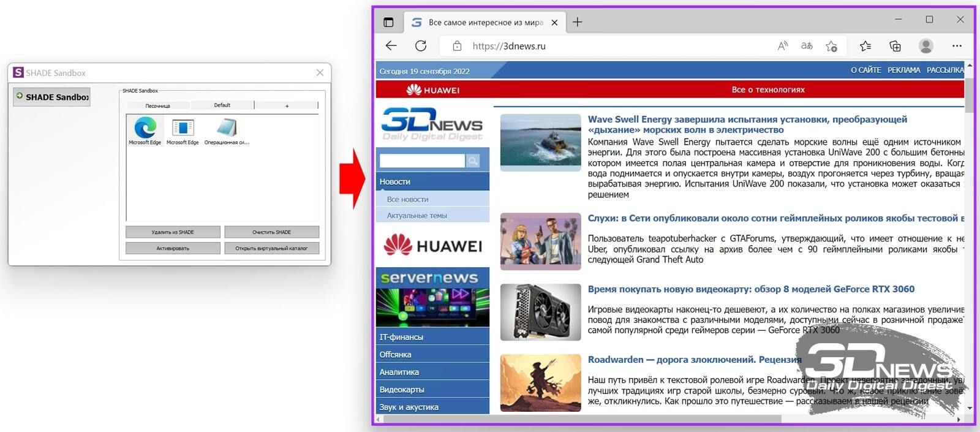Image resolution: width=980 pixels, height=432 pixels.
Task: Click the purple SHADE logo in title bar
Action: click(18, 72)
